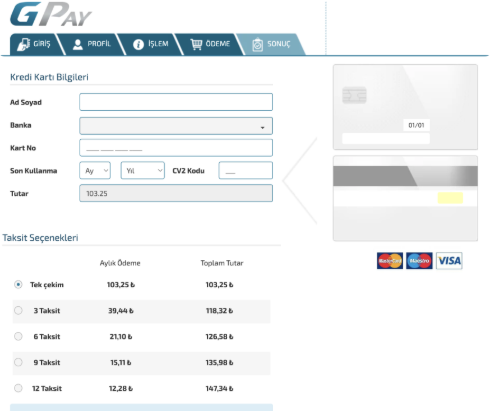The height and width of the screenshot is (411, 491).
Task: Click the VISA logo
Action: (x=449, y=261)
